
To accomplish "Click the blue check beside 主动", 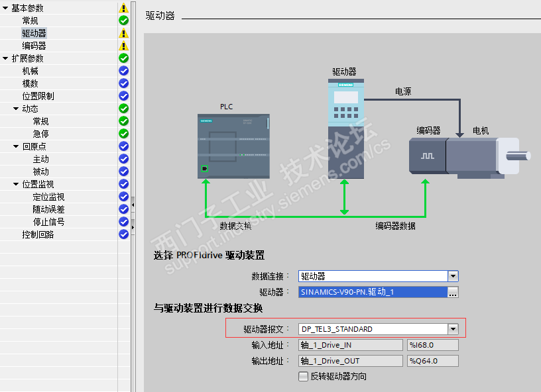I will [123, 159].
